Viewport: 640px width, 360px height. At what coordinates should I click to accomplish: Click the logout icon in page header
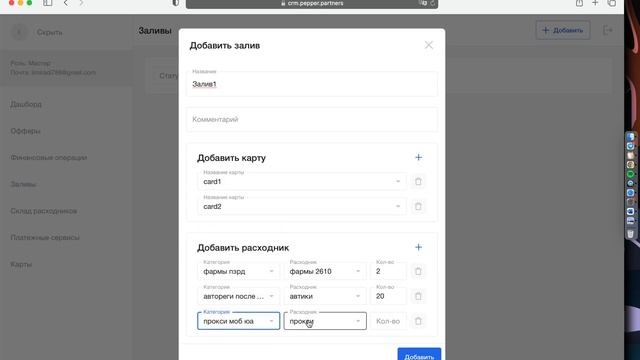click(x=607, y=30)
